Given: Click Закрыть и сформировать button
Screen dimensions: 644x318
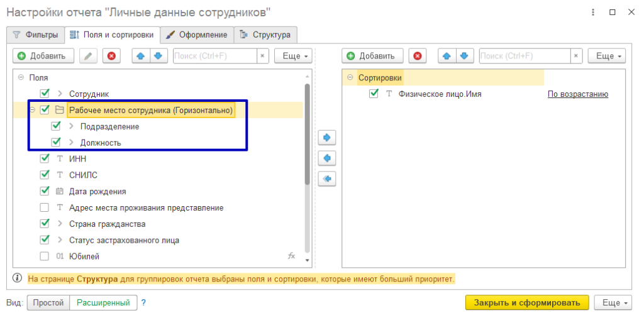Looking at the screenshot, I should click(x=527, y=302).
